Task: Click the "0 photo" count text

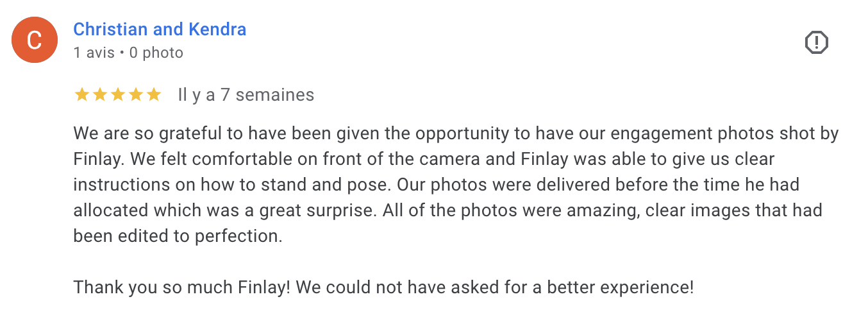Action: (x=156, y=53)
